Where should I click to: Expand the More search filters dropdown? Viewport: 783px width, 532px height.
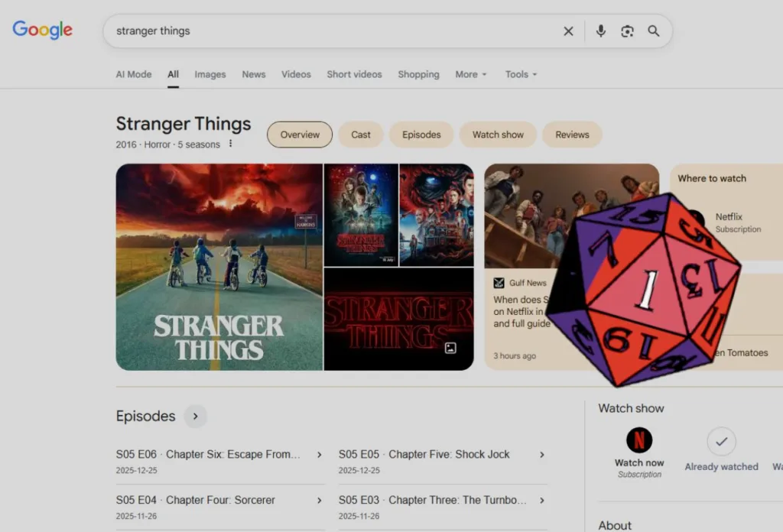click(x=471, y=74)
